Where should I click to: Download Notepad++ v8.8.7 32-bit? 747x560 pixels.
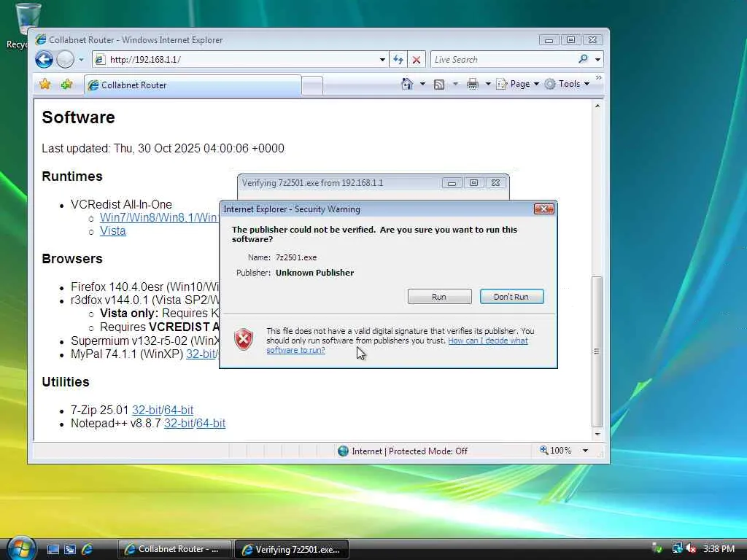point(179,424)
